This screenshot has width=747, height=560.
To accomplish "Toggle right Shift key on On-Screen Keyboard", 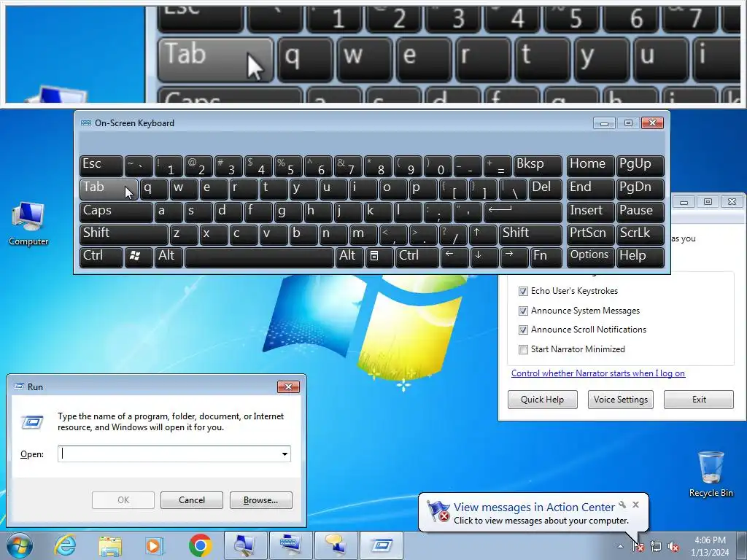I will point(531,235).
